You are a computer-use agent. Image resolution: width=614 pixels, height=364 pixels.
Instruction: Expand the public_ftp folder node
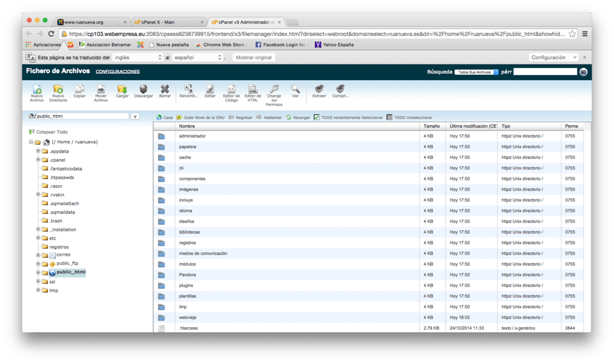[x=38, y=264]
